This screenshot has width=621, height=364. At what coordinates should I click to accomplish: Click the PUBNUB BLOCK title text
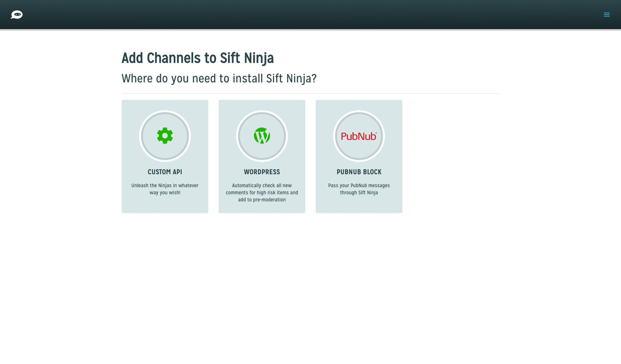(359, 172)
